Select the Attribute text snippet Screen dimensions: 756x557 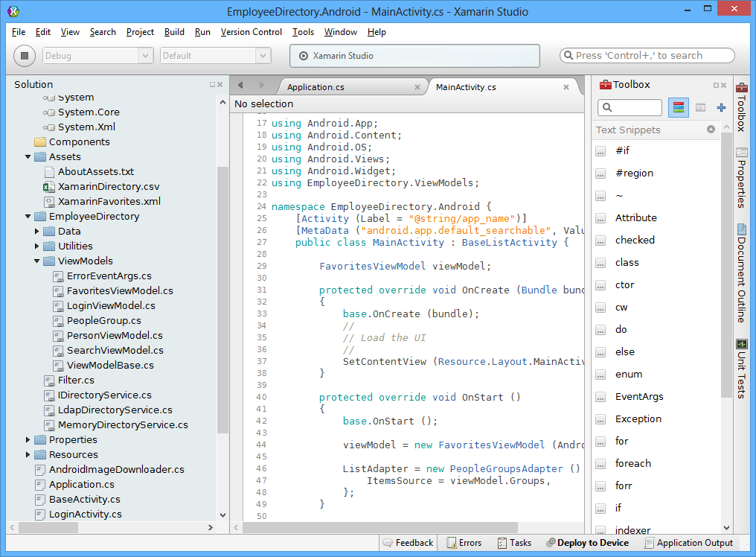[x=636, y=217]
